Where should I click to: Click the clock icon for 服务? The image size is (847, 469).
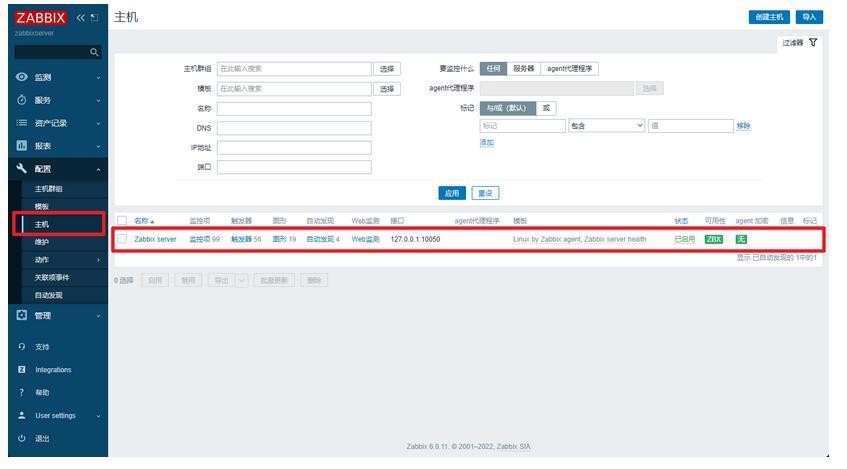[x=22, y=100]
